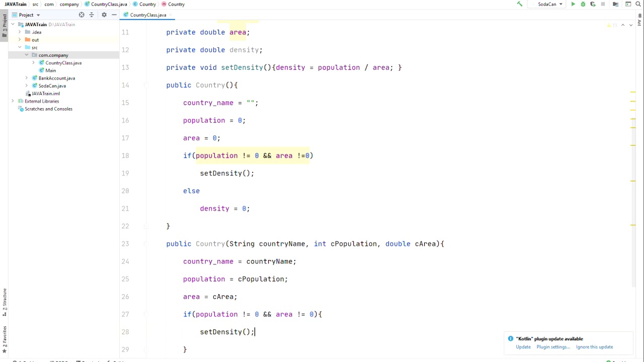
Task: Click the Kotlin notification info icon
Action: coord(510,338)
